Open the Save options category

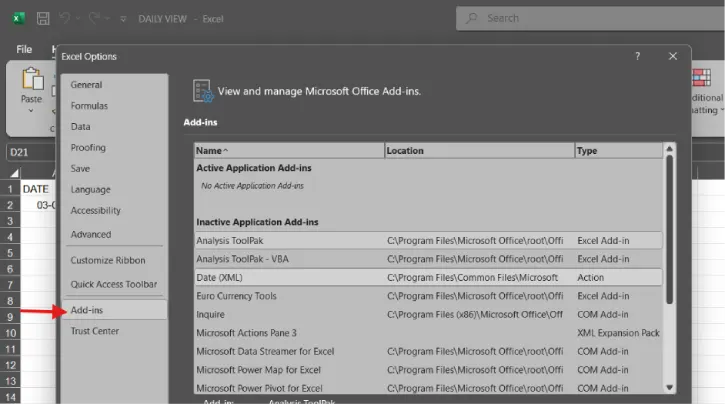pos(114,169)
